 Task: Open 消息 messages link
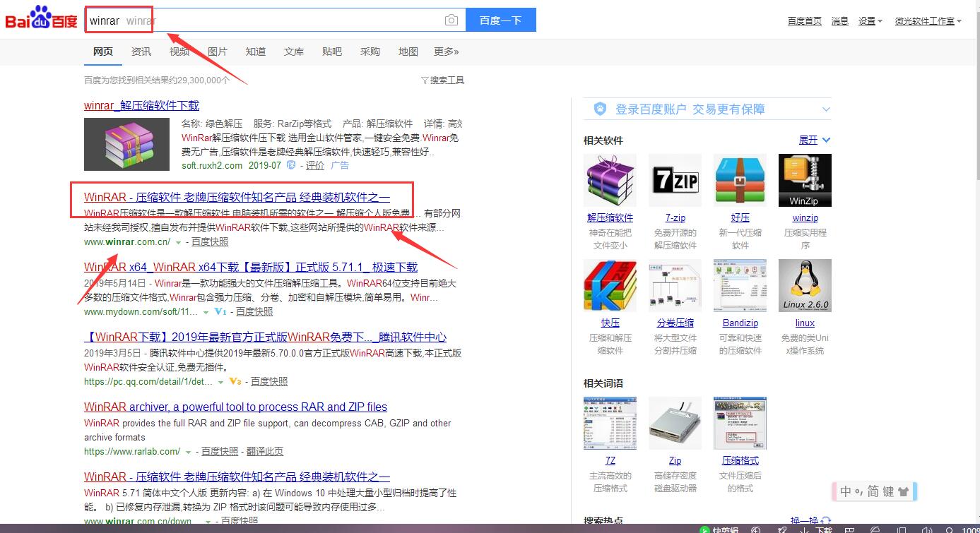840,21
